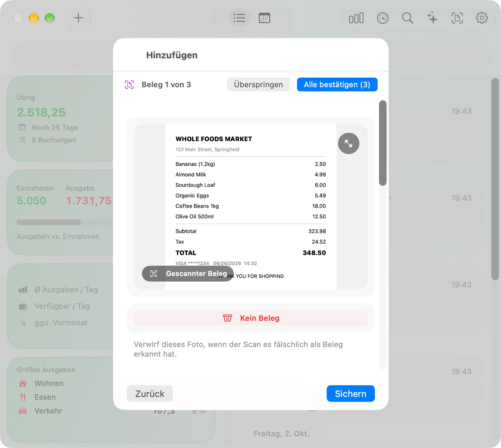
Task: Click the sparkles AI icon
Action: [x=432, y=18]
